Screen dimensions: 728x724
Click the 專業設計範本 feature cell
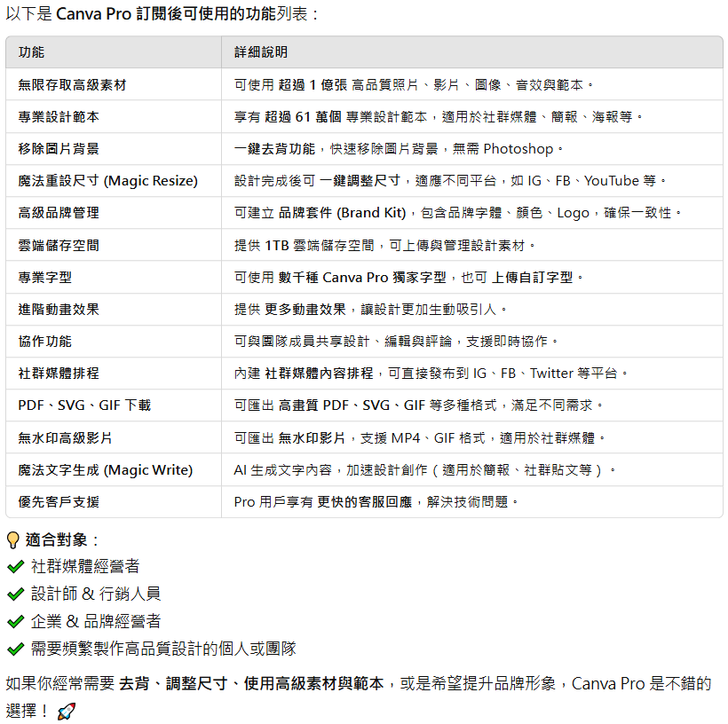coord(59,117)
